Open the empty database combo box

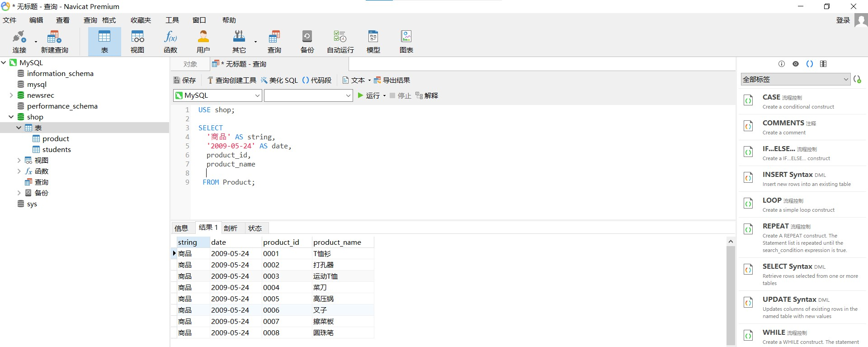tap(308, 95)
